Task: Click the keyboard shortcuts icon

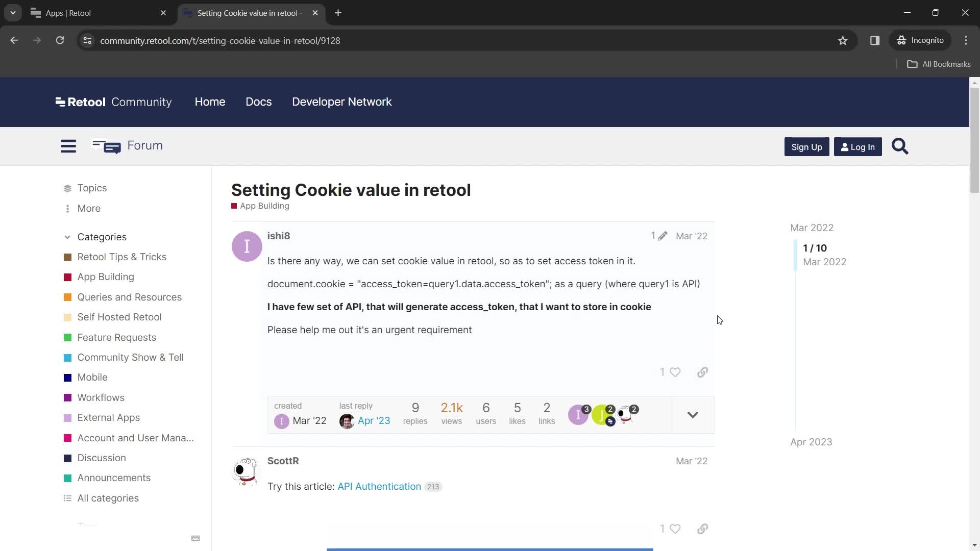Action: [195, 538]
